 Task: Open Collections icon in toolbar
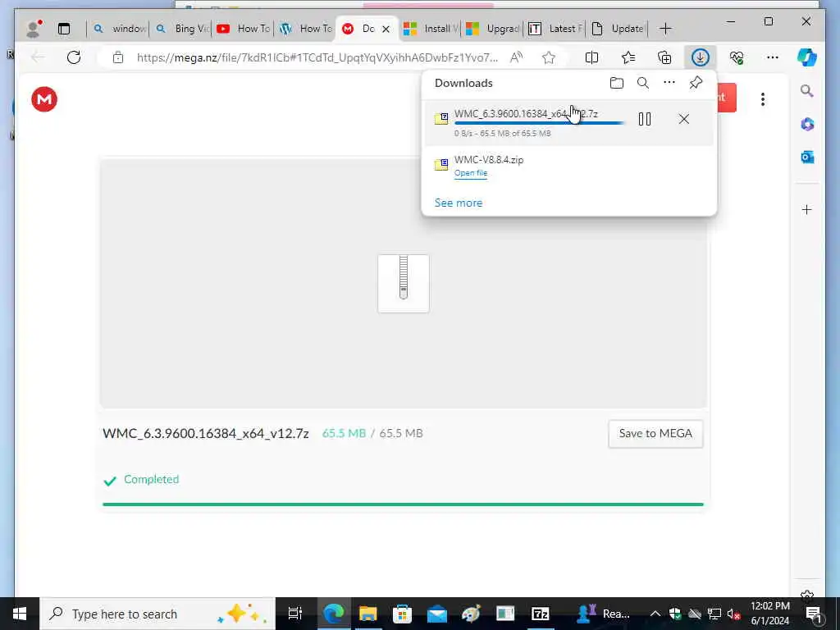pyautogui.click(x=664, y=57)
